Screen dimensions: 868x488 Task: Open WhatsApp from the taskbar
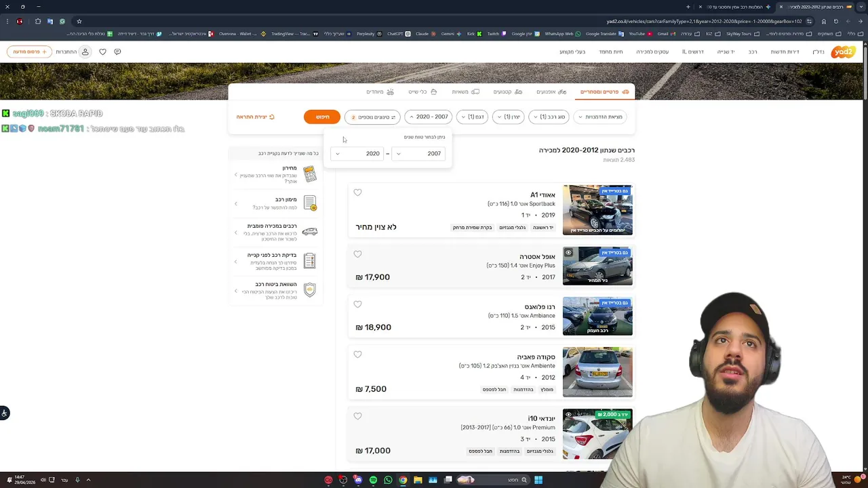(388, 480)
